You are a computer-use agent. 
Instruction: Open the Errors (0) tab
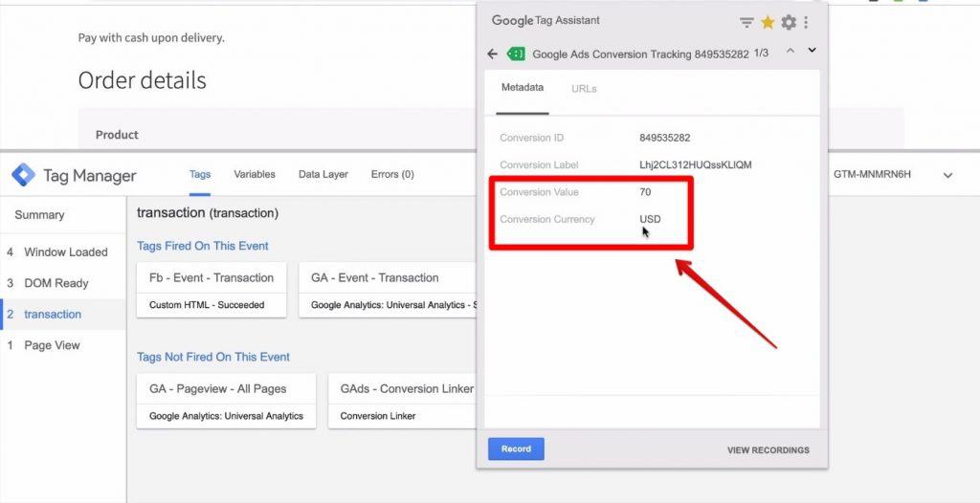point(392,174)
